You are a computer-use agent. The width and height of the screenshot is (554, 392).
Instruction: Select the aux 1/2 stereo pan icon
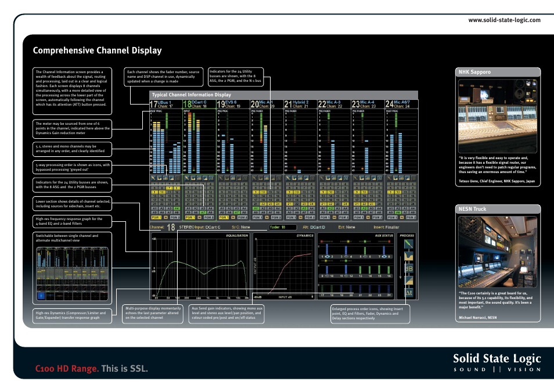tap(327, 257)
